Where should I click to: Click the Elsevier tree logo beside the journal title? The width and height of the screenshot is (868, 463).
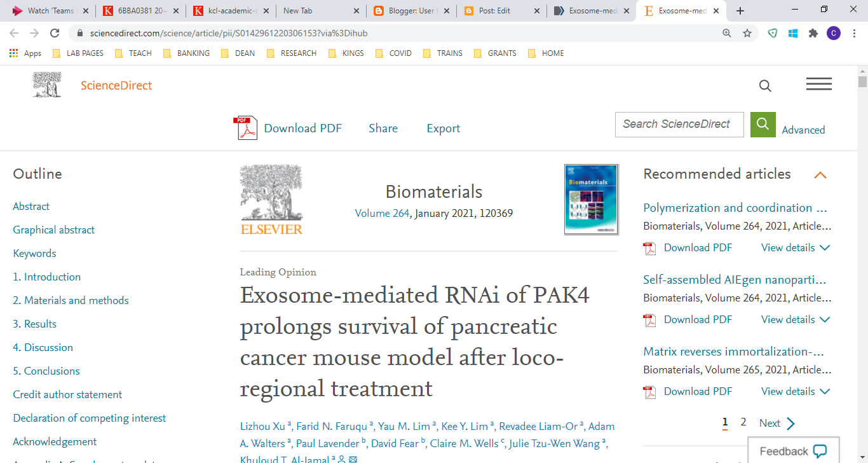(271, 200)
